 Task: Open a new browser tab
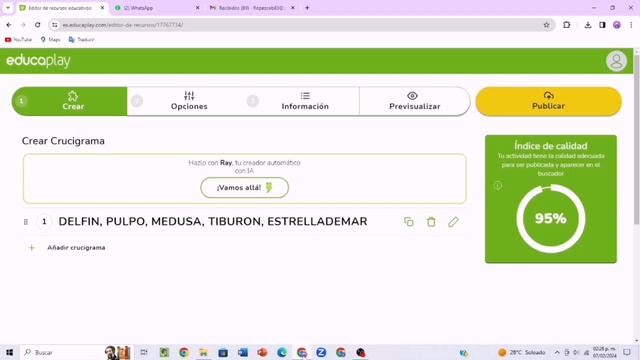[307, 8]
